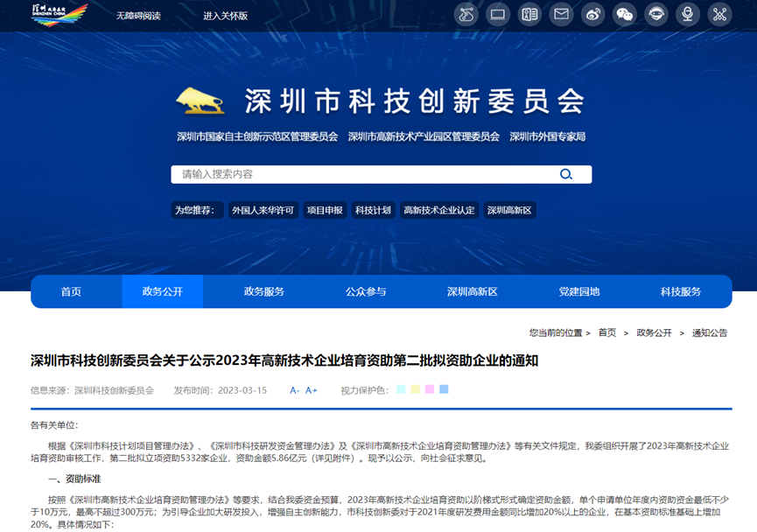Click the 无障碍阅读 link
The width and height of the screenshot is (757, 532).
pyautogui.click(x=138, y=16)
